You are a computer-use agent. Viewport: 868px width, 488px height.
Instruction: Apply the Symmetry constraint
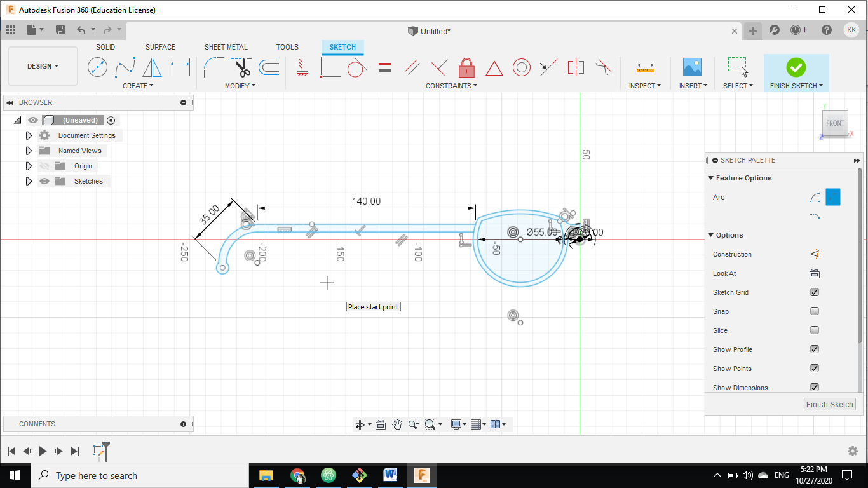coord(576,67)
